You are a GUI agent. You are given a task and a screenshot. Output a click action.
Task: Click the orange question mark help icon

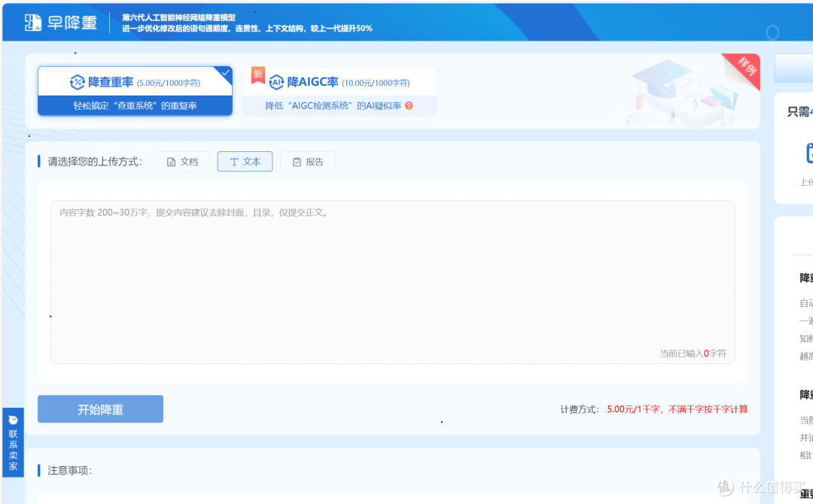click(x=409, y=105)
